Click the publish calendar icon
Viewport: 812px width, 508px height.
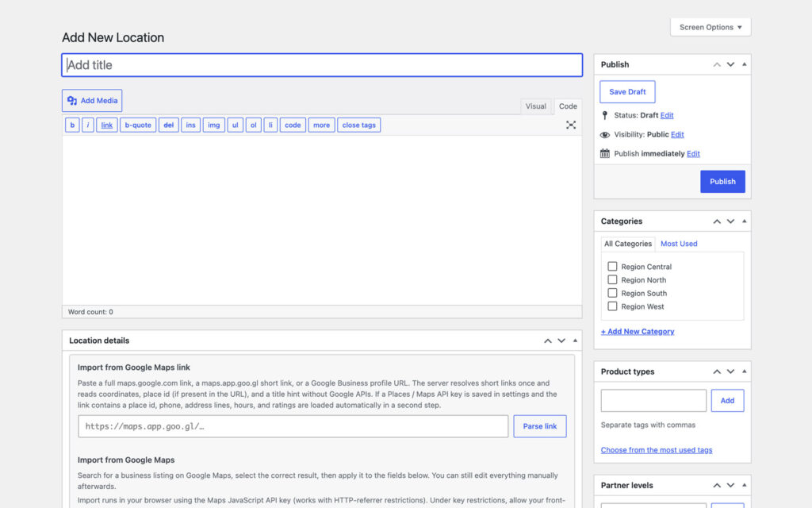605,153
